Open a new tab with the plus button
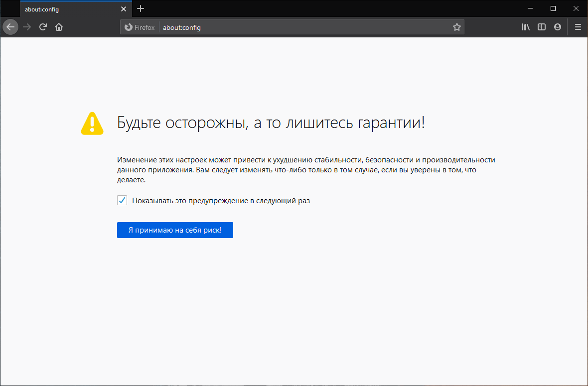The height and width of the screenshot is (386, 588). [141, 8]
